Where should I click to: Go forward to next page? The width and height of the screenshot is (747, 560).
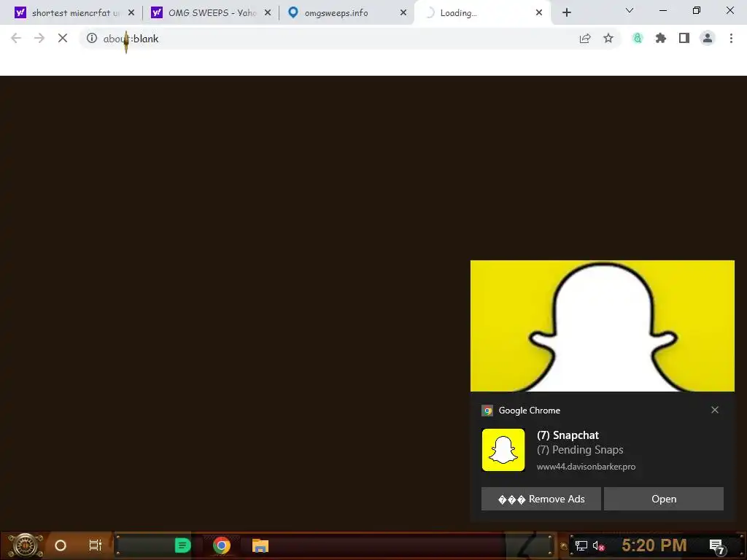39,38
